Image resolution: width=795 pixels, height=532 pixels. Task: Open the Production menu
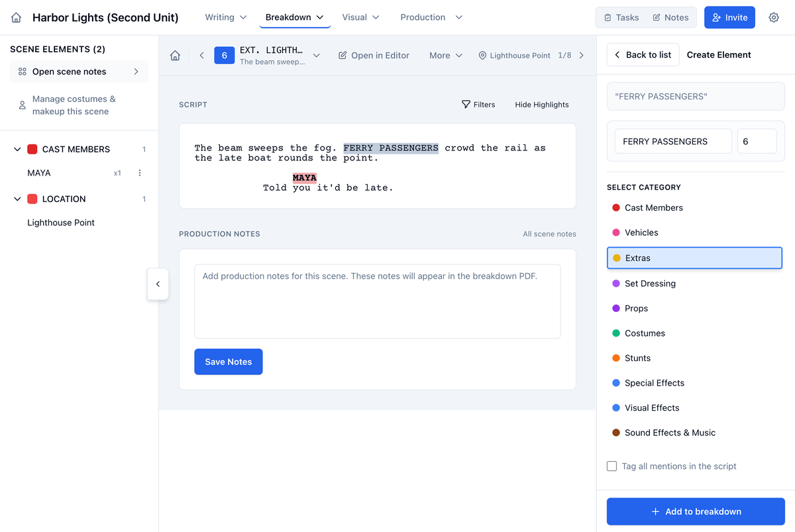(431, 17)
